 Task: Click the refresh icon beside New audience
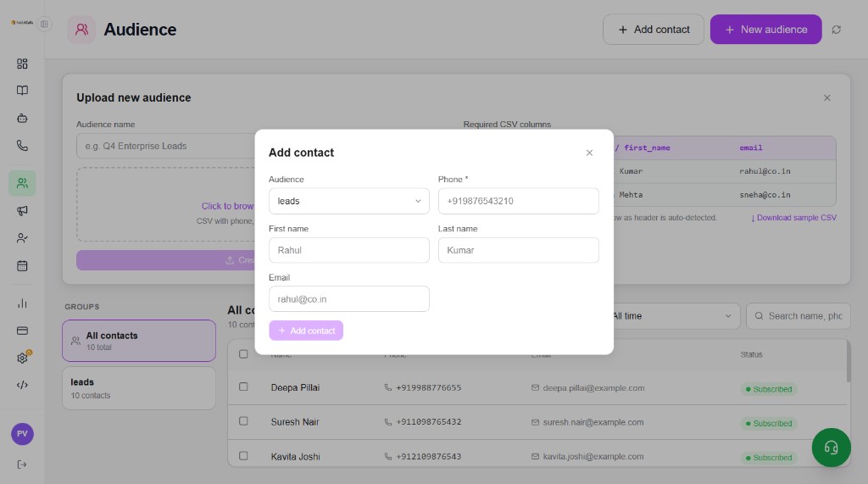(x=836, y=30)
